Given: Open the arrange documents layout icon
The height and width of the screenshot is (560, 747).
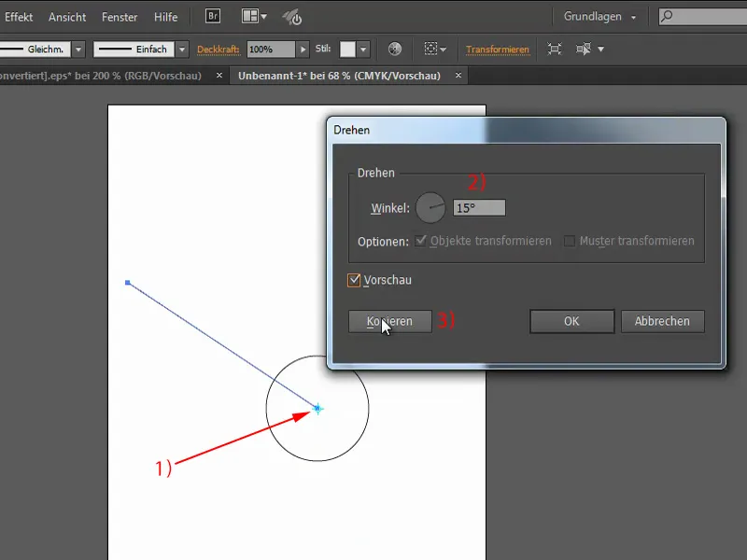Looking at the screenshot, I should (249, 16).
